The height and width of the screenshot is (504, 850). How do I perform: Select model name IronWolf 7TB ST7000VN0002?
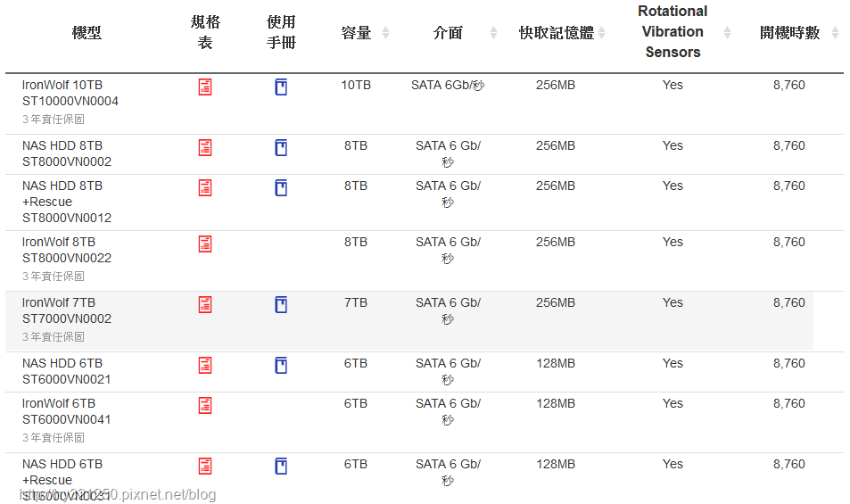point(67,310)
